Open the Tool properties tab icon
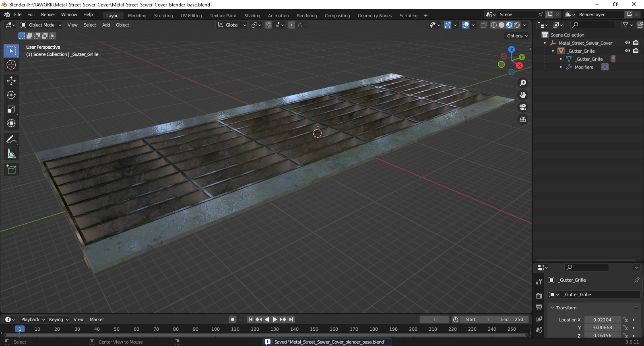 [539, 282]
